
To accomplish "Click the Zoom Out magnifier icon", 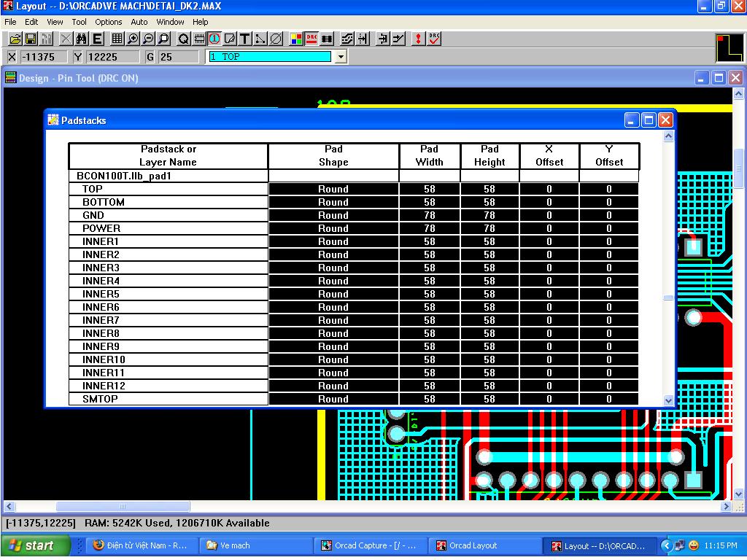I will coord(148,39).
